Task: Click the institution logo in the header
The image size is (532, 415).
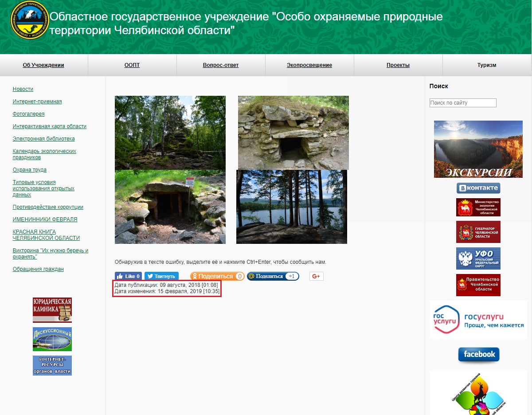Action: point(29,20)
